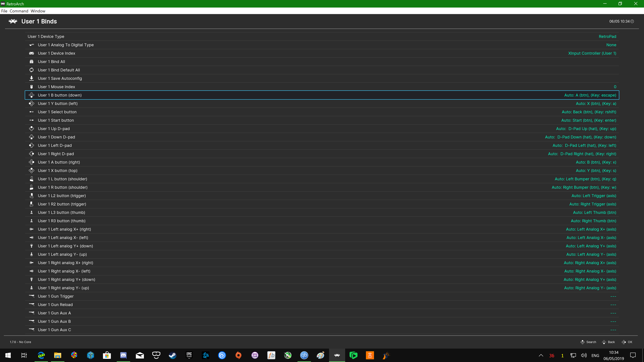644x362 pixels.
Task: Select User 1 Right analog X- (left) row
Action: pos(322,271)
